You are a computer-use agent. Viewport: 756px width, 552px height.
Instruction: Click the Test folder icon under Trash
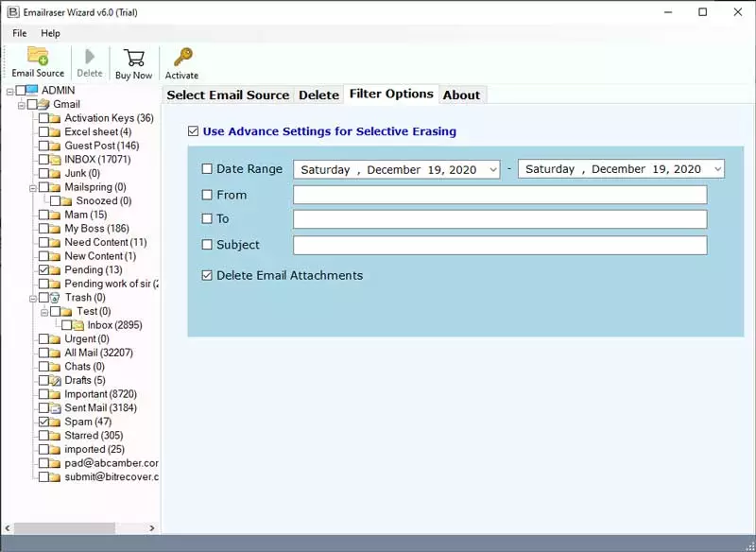pyautogui.click(x=66, y=311)
